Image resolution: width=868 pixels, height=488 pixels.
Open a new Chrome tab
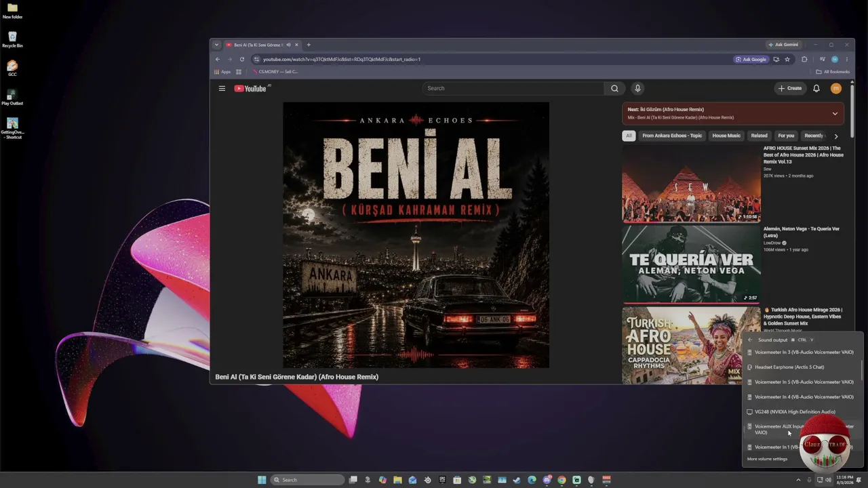[x=309, y=45]
